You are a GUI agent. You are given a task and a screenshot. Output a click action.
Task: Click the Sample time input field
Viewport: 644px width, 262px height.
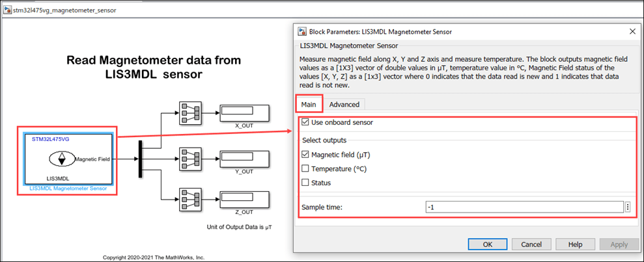tap(524, 207)
